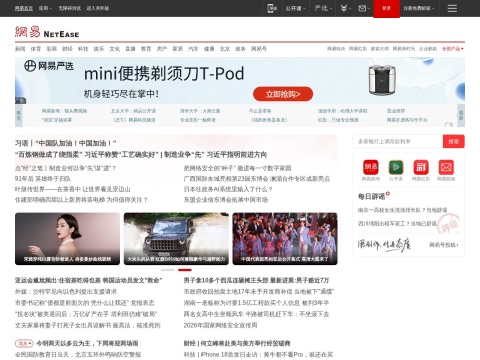Open the article 日本往政务AI系统里输入了什么?

pyautogui.click(x=228, y=189)
